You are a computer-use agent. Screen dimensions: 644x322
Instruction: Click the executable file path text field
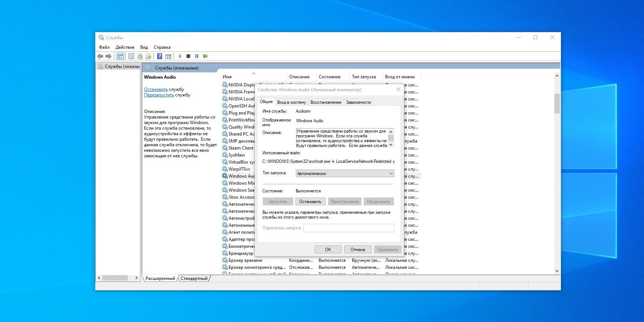coord(328,161)
